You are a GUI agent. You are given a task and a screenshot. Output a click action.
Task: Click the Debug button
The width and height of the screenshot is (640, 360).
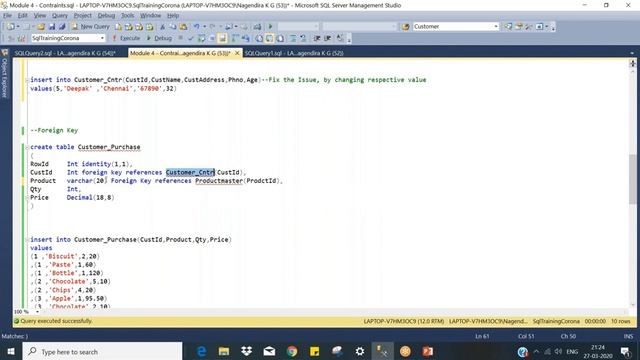tap(159, 38)
